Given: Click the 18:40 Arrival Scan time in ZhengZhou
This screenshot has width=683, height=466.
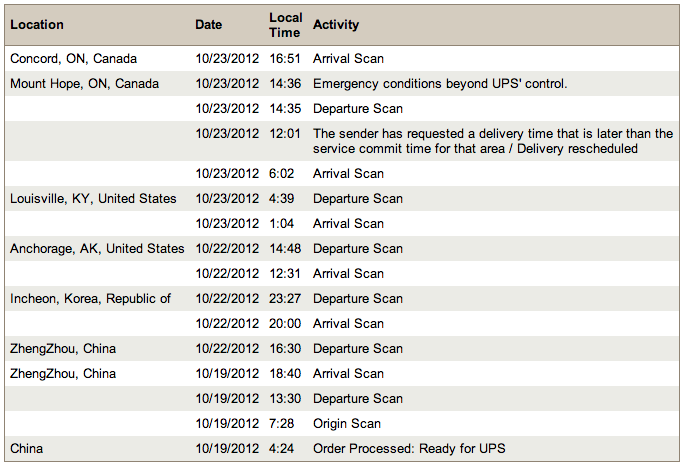Looking at the screenshot, I should coord(285,373).
